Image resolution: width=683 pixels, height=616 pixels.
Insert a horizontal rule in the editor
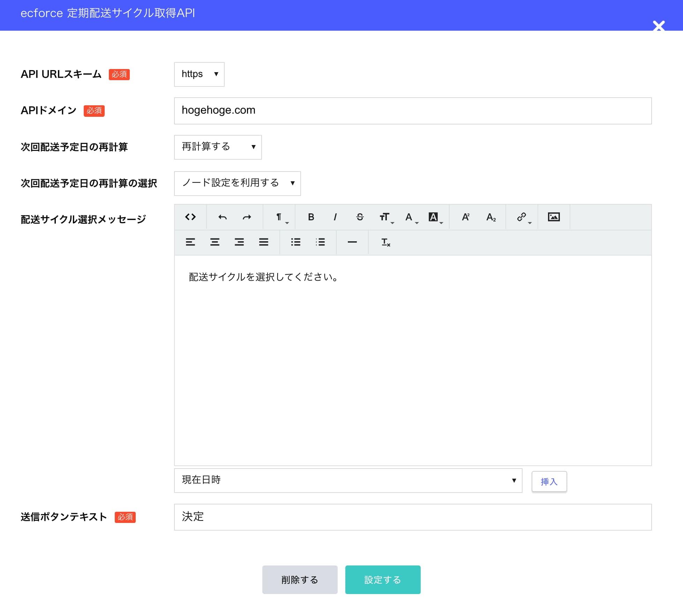[x=352, y=242]
